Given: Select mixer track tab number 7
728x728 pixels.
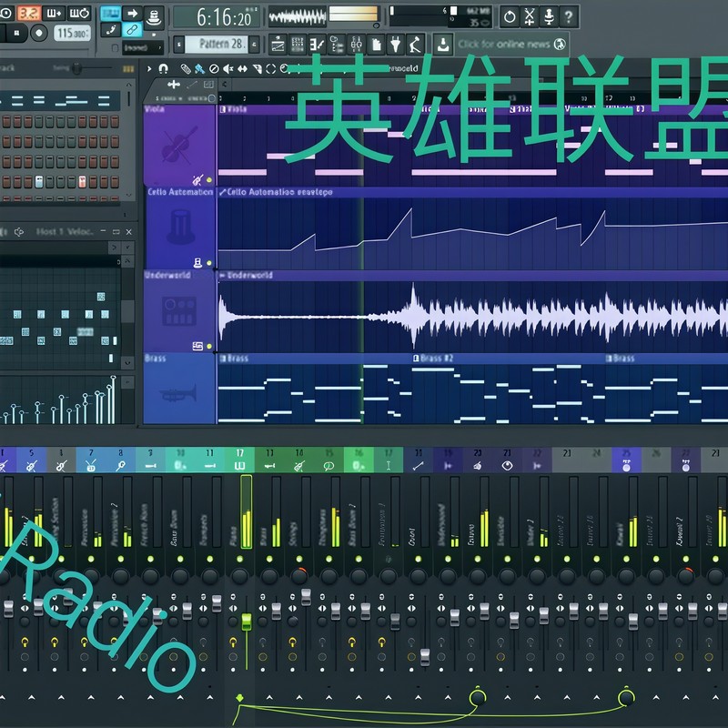Looking at the screenshot, I should 91,460.
